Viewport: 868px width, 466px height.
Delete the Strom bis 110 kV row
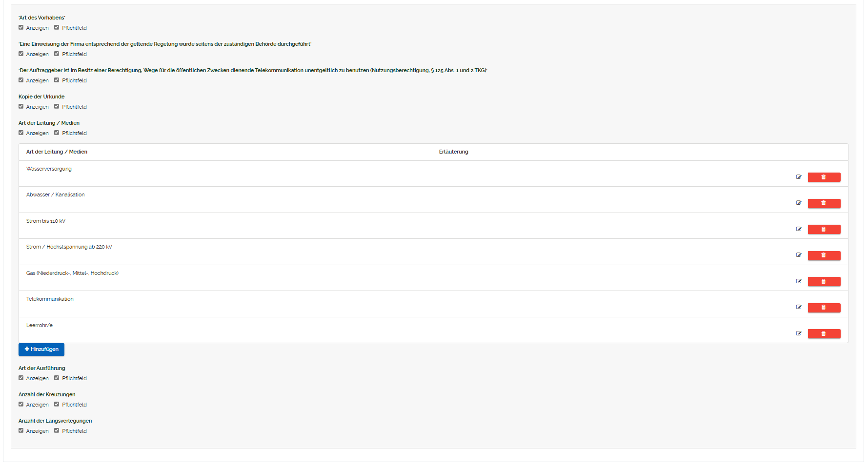coord(824,229)
